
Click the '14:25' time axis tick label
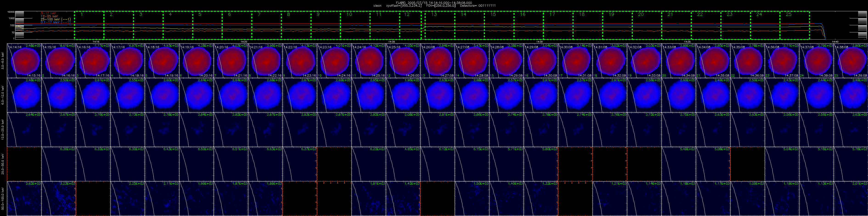click(392, 41)
